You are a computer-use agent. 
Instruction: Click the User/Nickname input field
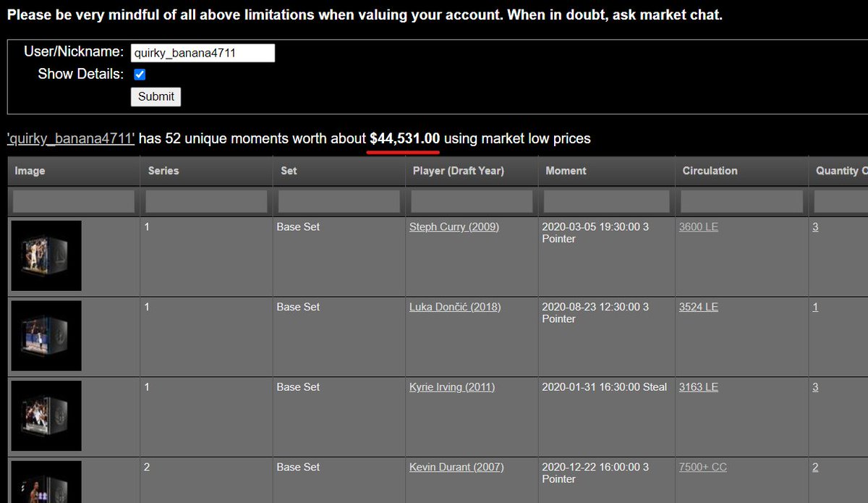point(203,53)
